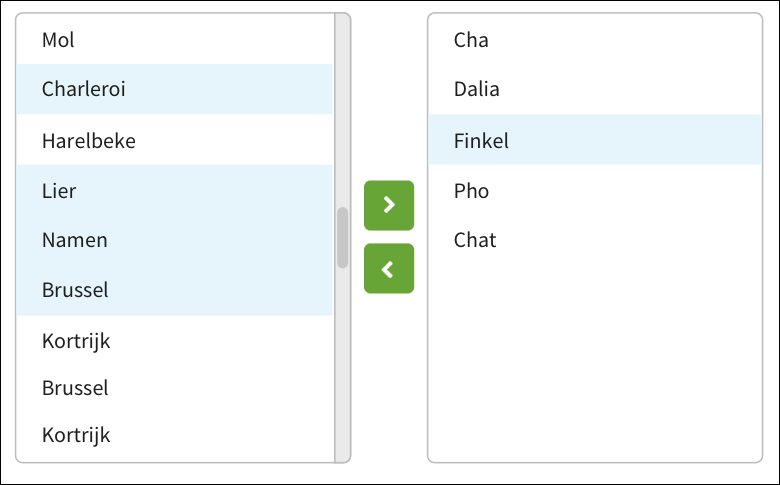Toggle the highlighted Lier item

tap(174, 190)
